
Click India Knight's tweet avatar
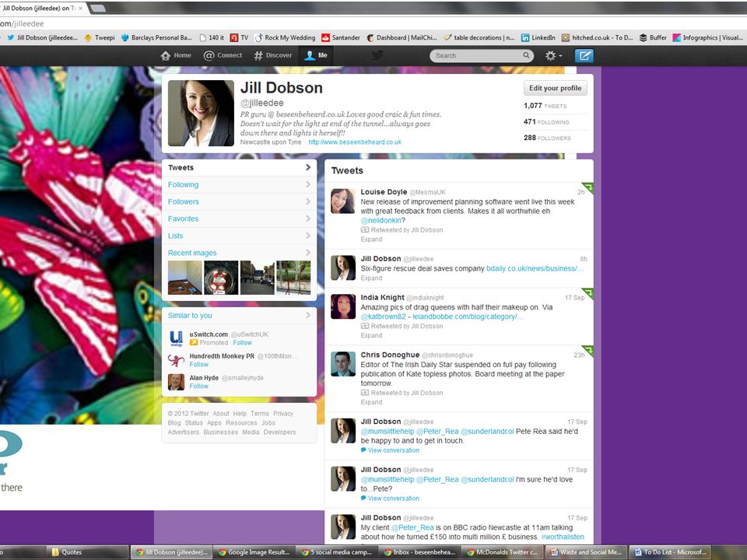[343, 306]
